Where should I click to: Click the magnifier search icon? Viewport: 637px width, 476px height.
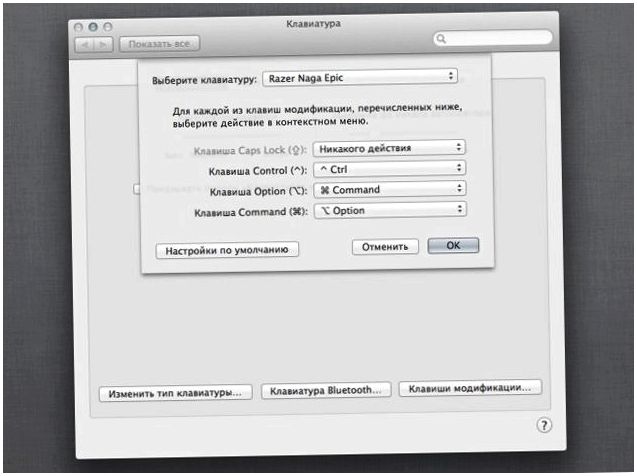click(x=441, y=39)
